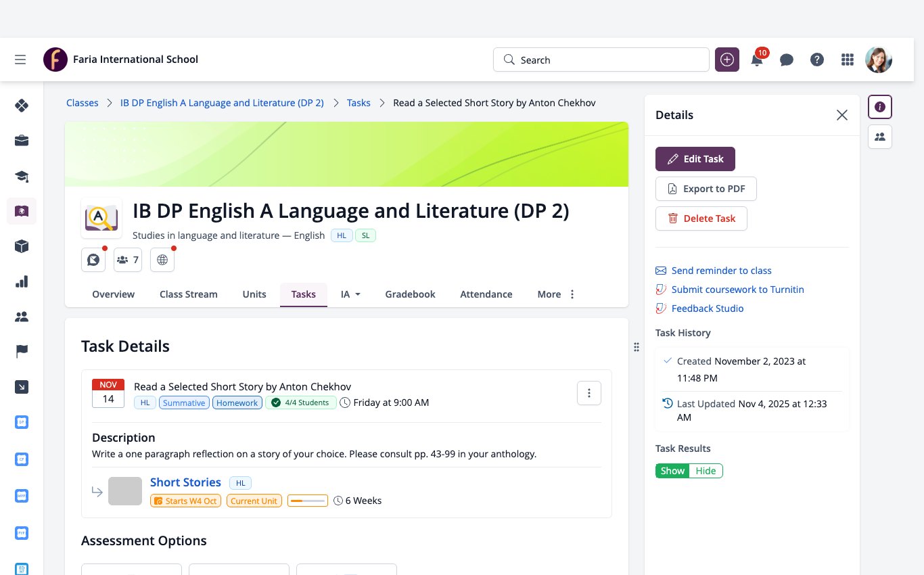924x575 pixels.
Task: Select the people group icon in left sidebar
Action: tap(22, 317)
